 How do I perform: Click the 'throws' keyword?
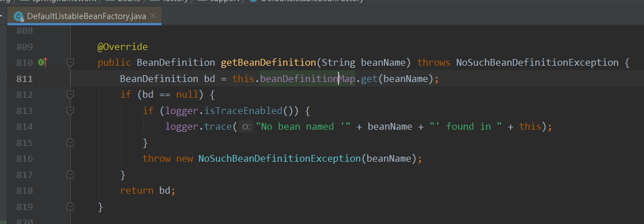coord(434,63)
